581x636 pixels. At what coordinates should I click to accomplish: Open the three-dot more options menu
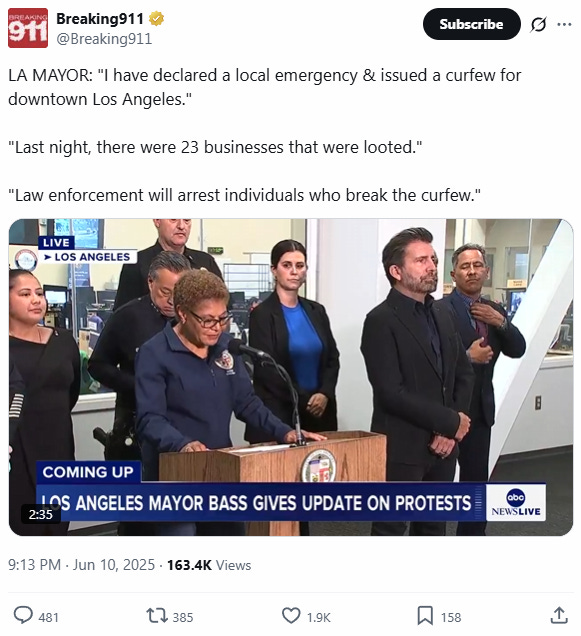click(564, 24)
